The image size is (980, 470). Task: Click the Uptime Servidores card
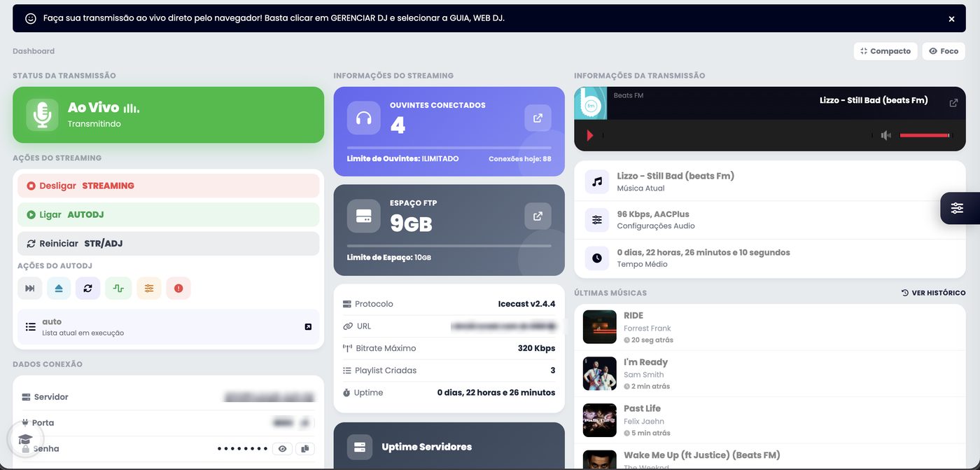tap(449, 446)
